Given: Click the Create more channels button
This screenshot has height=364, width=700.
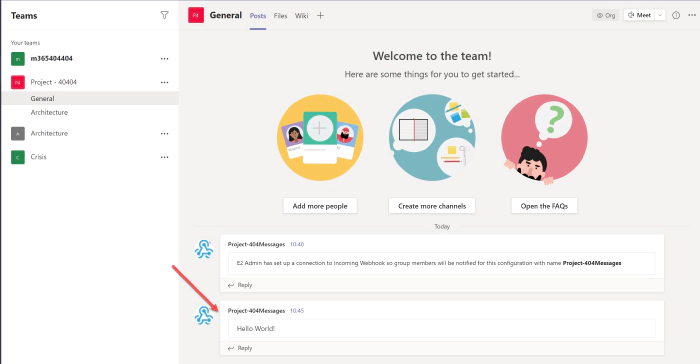Looking at the screenshot, I should coord(432,206).
